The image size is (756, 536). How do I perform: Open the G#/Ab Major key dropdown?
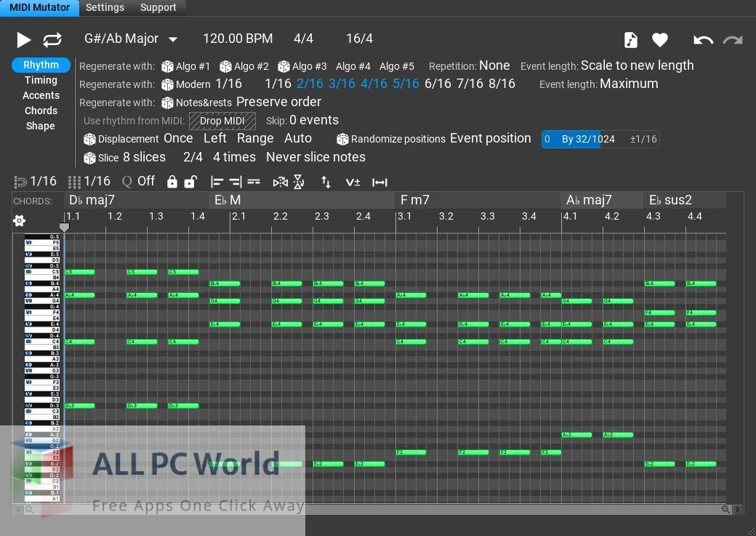[x=131, y=39]
